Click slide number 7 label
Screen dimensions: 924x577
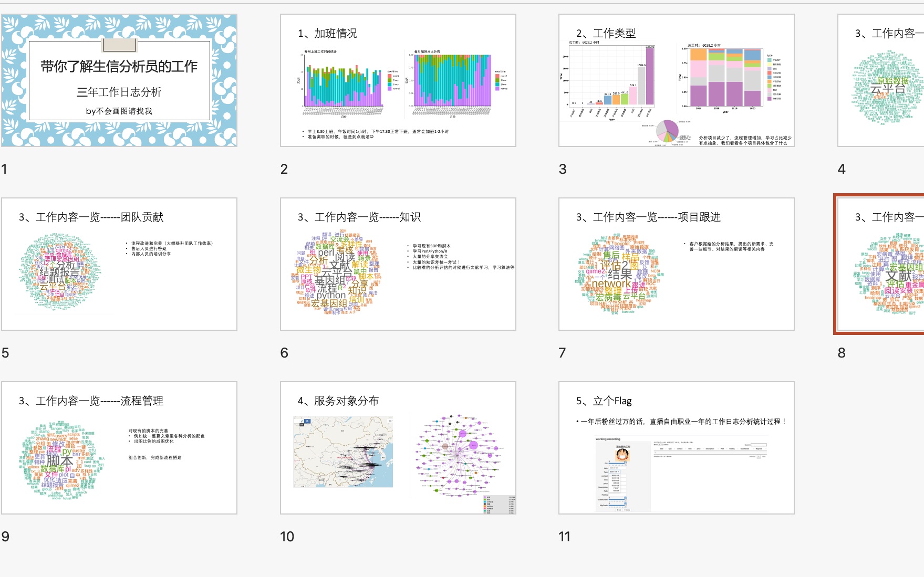tap(563, 353)
